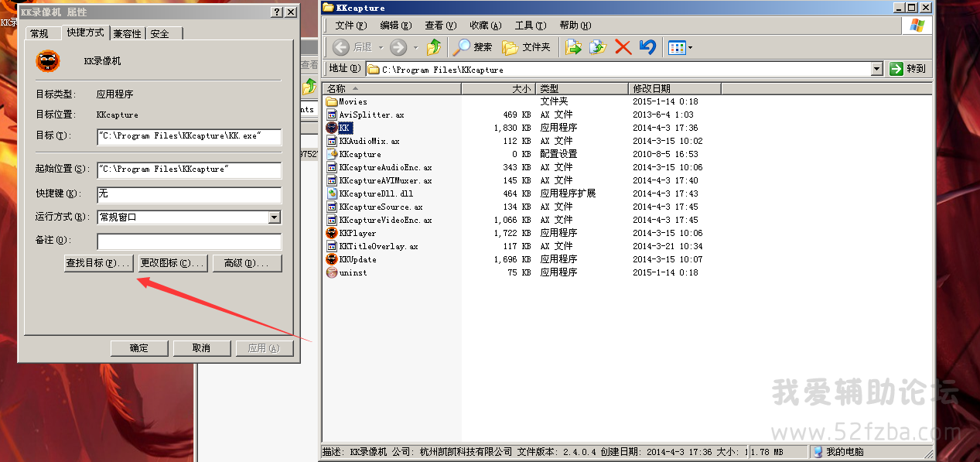The height and width of the screenshot is (462, 980).
Task: Switch to the Security (安全) tab
Action: [160, 34]
